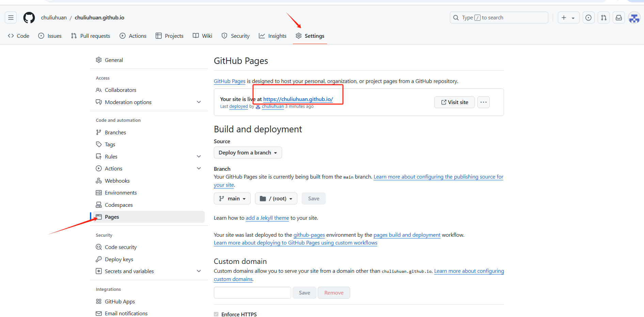Image resolution: width=644 pixels, height=317 pixels.
Task: Open the chuliuhuan deployer profile link
Action: (273, 106)
